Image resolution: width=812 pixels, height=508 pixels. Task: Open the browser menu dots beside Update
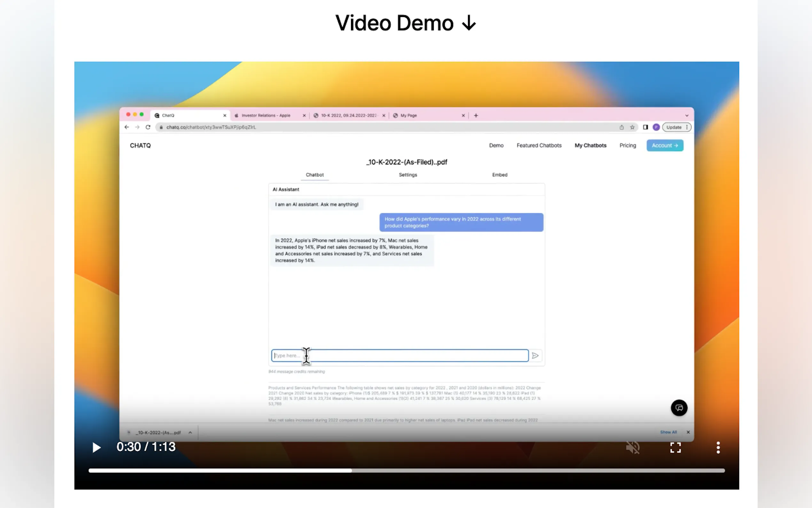687,127
